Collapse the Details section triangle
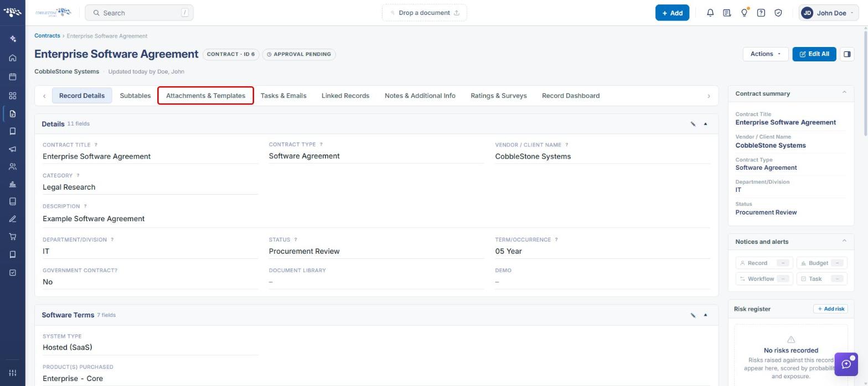This screenshot has height=386, width=868. click(x=705, y=124)
